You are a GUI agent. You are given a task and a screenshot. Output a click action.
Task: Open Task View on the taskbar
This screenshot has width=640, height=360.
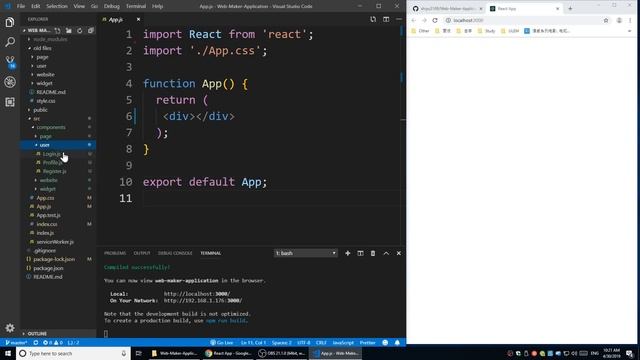pos(139,353)
